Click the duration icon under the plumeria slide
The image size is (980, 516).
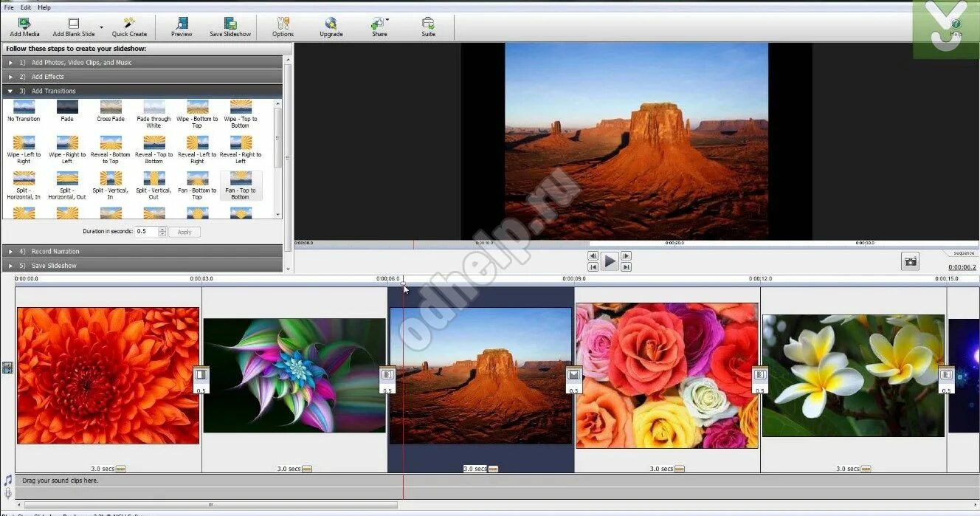[866, 469]
